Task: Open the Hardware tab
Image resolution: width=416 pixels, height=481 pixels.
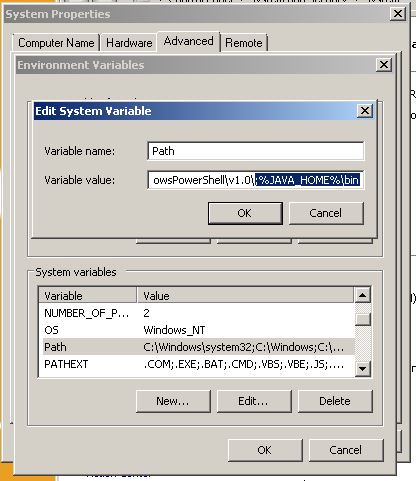Action: (129, 43)
